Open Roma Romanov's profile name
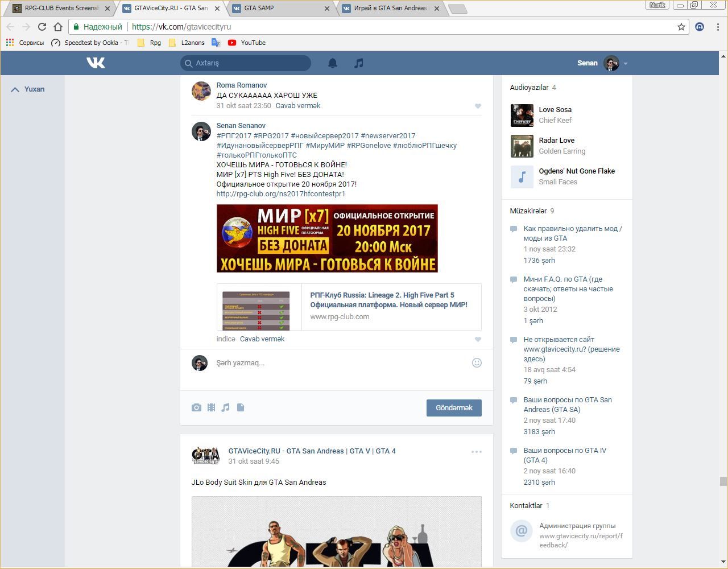The image size is (728, 569). [x=242, y=85]
